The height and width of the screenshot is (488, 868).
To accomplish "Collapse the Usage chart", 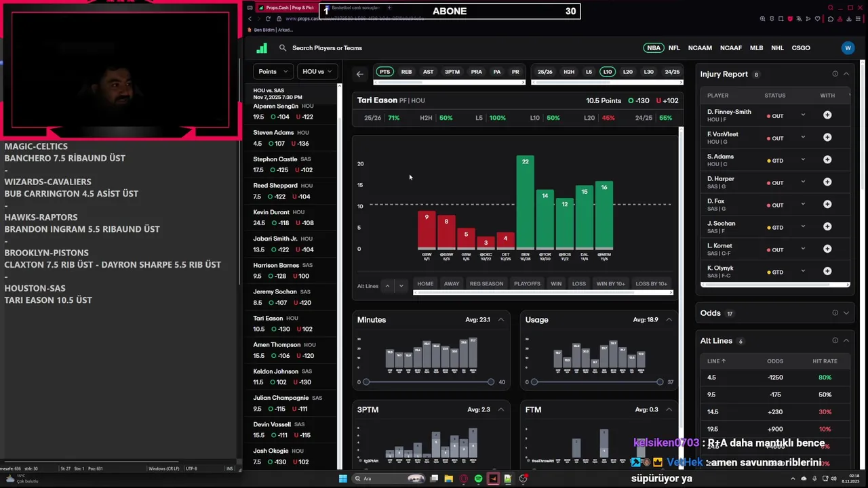I will (x=669, y=320).
